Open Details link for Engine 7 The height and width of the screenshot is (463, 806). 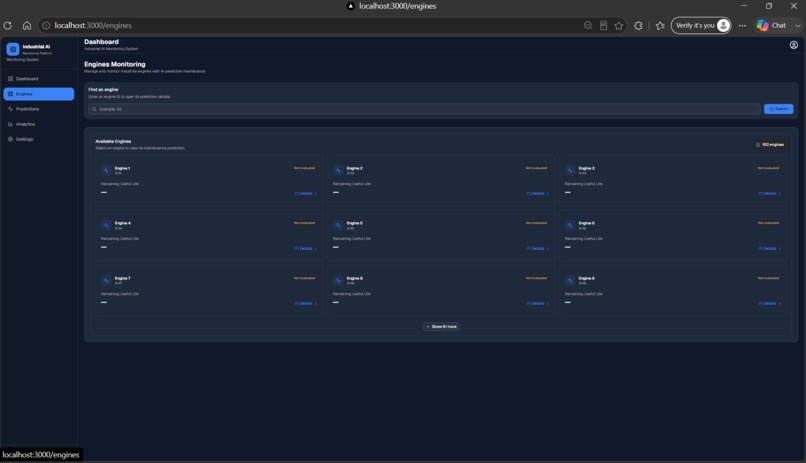click(x=305, y=304)
